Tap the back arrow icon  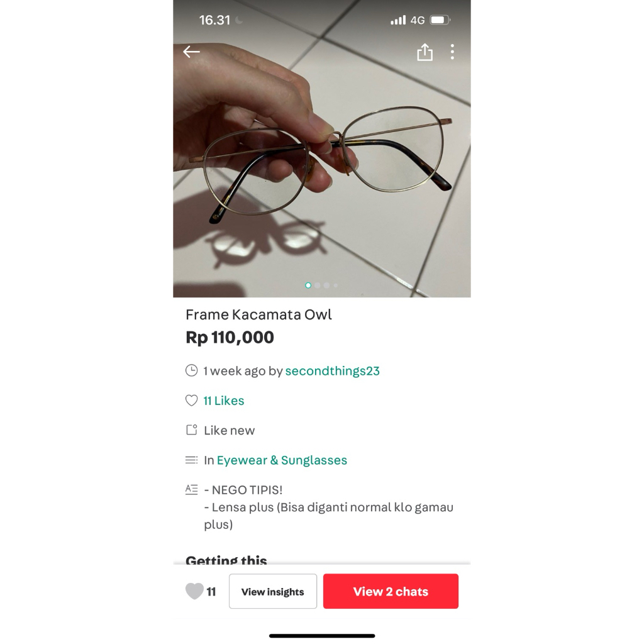click(191, 52)
